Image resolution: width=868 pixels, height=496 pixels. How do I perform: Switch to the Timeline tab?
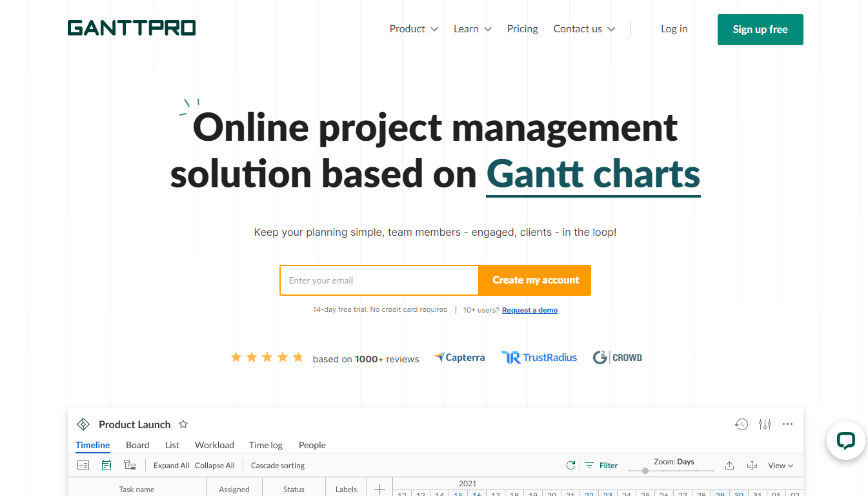(x=93, y=445)
